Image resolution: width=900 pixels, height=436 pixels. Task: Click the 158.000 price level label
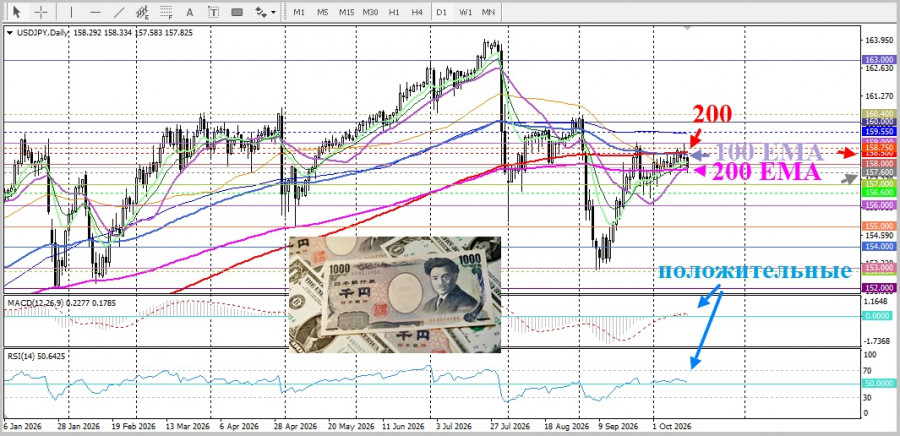tap(878, 164)
